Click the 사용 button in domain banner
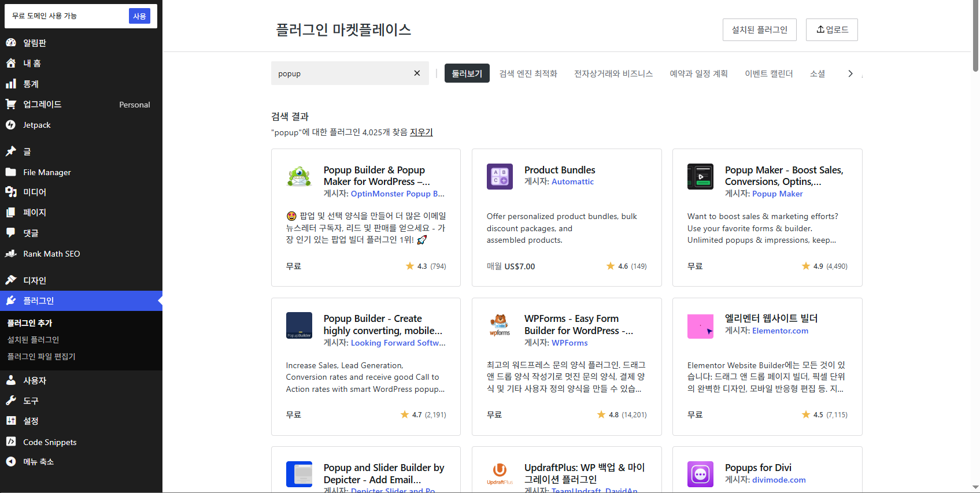This screenshot has height=493, width=980. click(139, 16)
